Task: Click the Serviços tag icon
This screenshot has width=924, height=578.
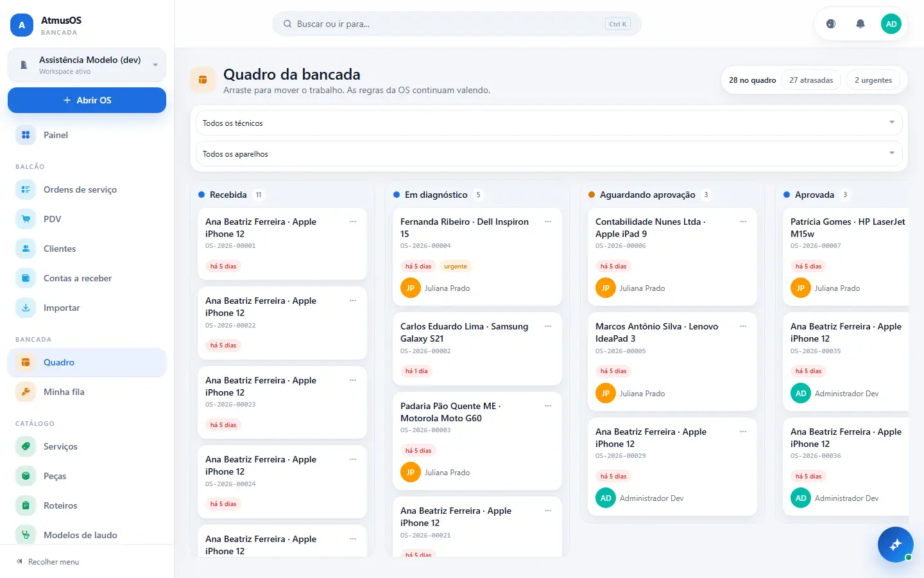Action: coord(26,446)
